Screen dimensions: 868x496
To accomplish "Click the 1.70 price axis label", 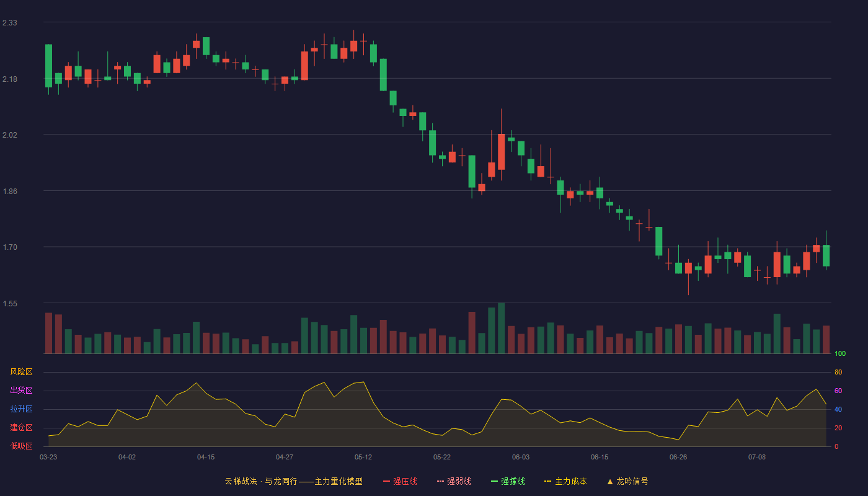I will pyautogui.click(x=10, y=247).
